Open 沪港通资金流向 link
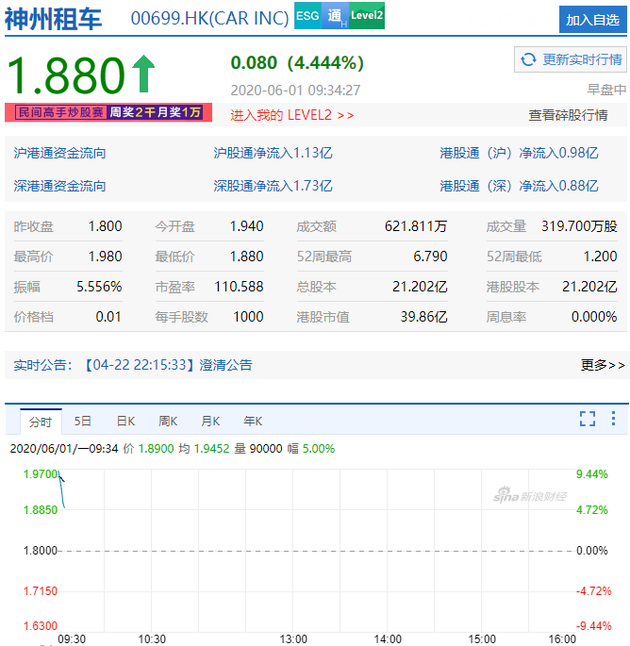Screen dimensions: 630x646 60,153
